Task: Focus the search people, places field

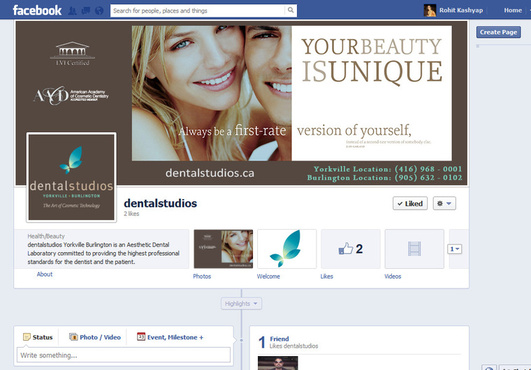Action: pyautogui.click(x=204, y=10)
